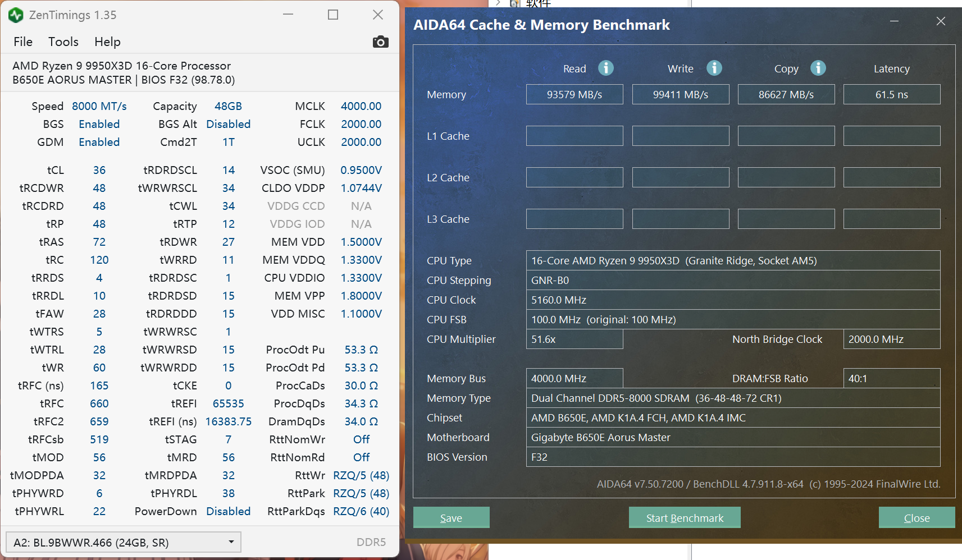Open the Tools menu
The image size is (962, 560).
(63, 42)
